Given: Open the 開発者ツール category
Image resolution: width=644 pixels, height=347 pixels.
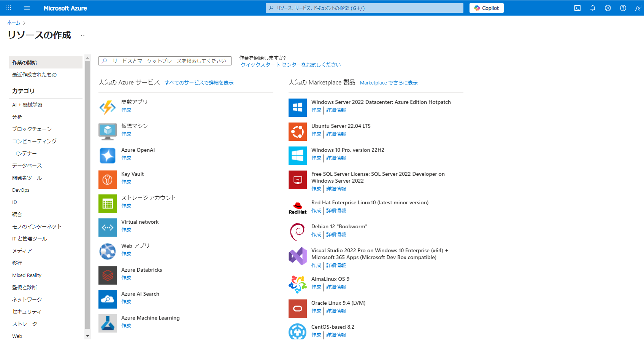Looking at the screenshot, I should pyautogui.click(x=27, y=178).
